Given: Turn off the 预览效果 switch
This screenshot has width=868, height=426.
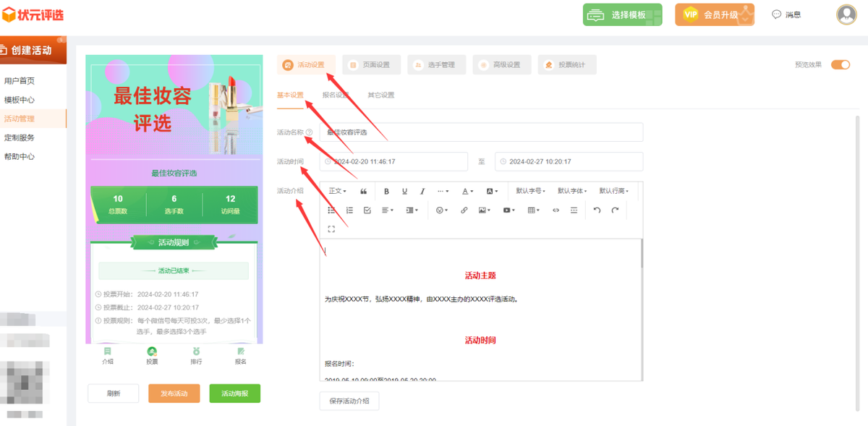Looking at the screenshot, I should (840, 64).
